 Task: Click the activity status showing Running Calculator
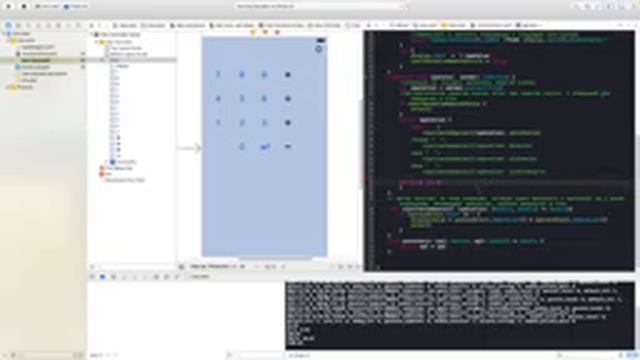point(265,6)
